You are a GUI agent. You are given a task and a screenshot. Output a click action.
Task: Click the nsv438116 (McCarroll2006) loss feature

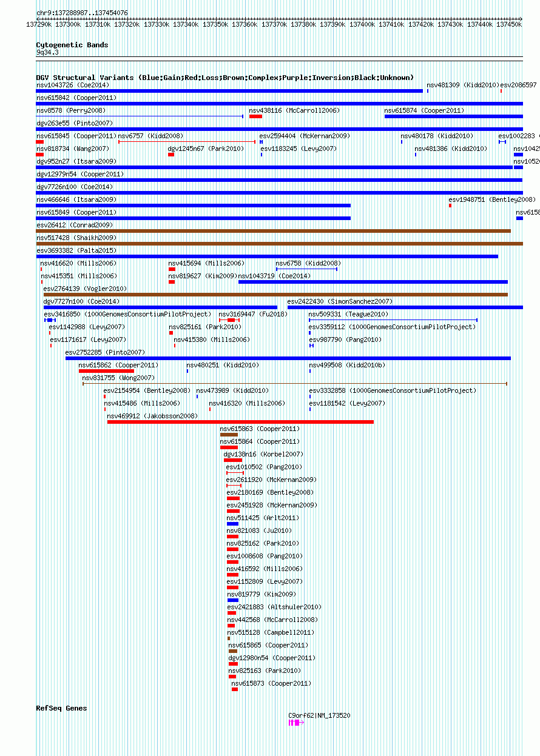click(255, 116)
